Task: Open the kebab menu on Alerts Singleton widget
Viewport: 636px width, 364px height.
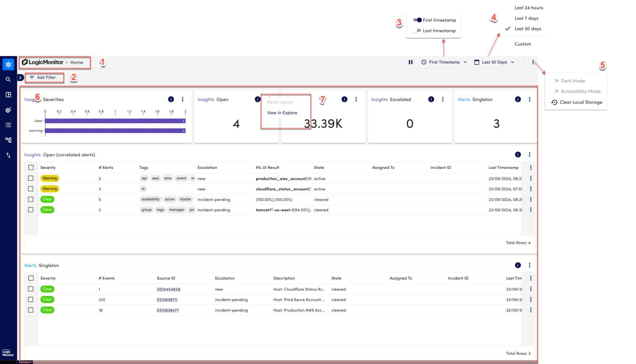Action: tap(530, 99)
